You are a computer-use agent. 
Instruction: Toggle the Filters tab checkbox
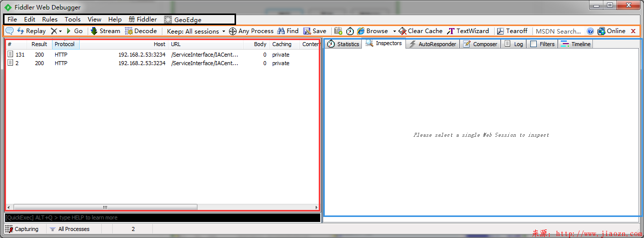(534, 44)
